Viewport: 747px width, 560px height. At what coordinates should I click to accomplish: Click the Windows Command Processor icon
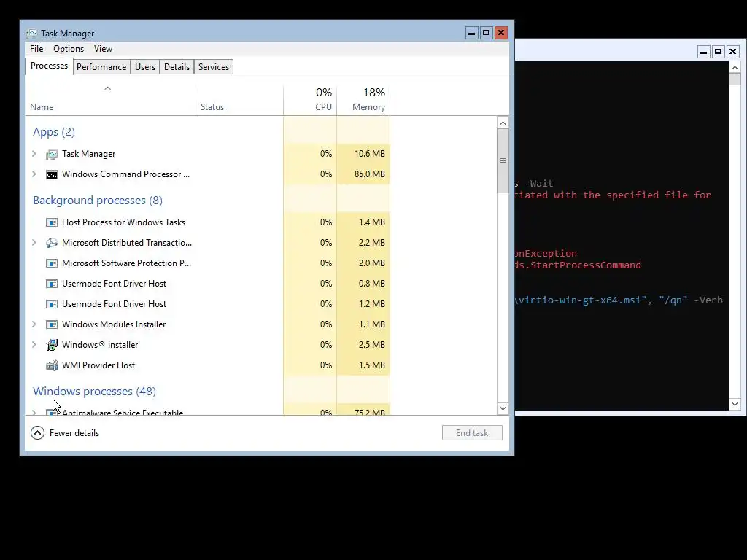click(52, 175)
